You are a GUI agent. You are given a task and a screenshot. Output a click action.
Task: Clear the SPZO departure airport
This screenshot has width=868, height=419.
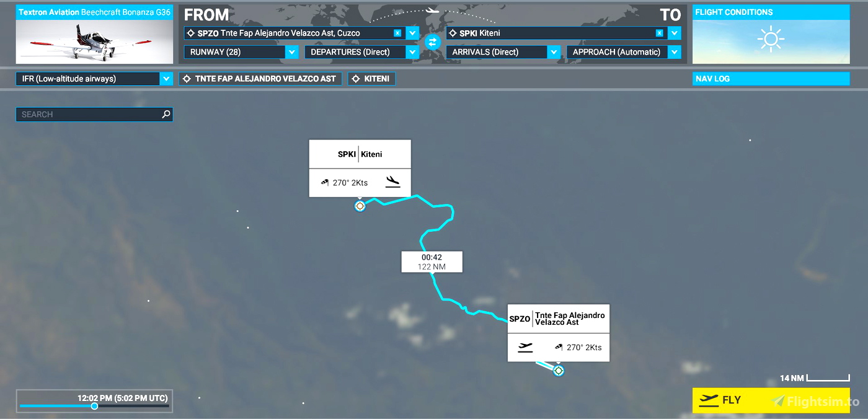(397, 33)
